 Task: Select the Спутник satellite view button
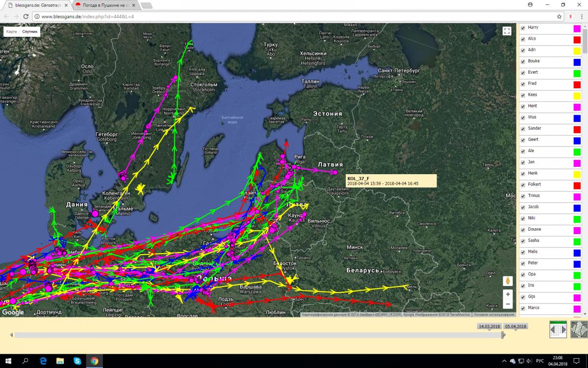(30, 31)
